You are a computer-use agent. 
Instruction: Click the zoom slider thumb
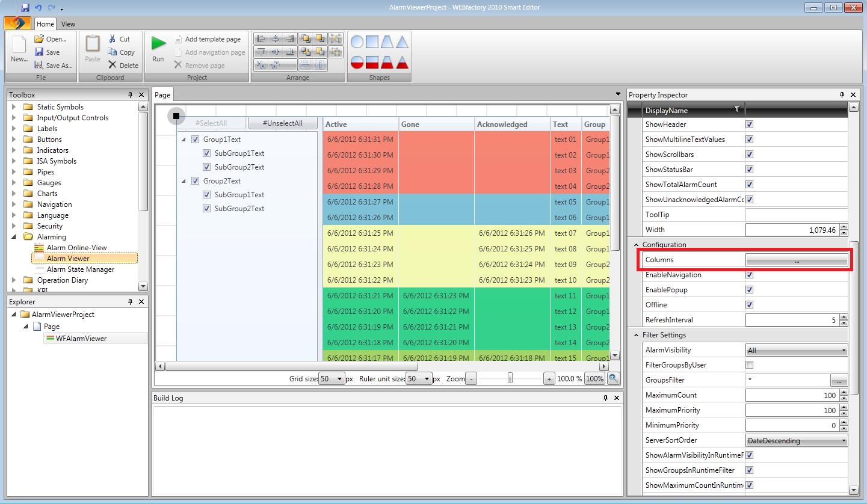click(510, 378)
